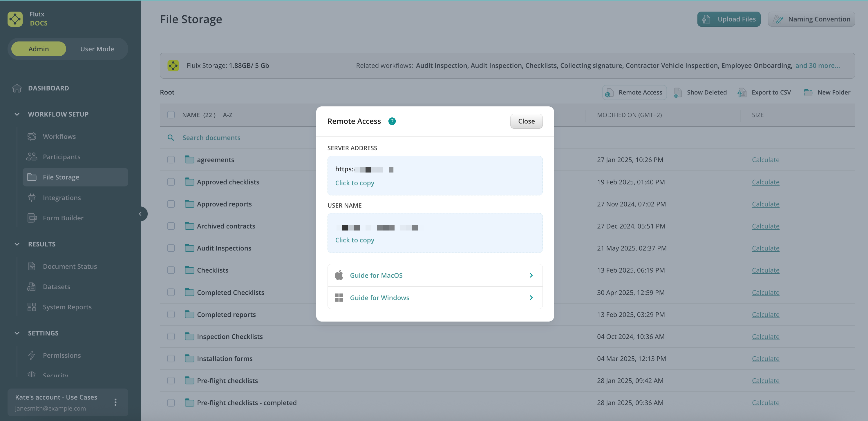Collapse the sidebar with arrow handle
Screen dimensions: 868x421
point(140,214)
